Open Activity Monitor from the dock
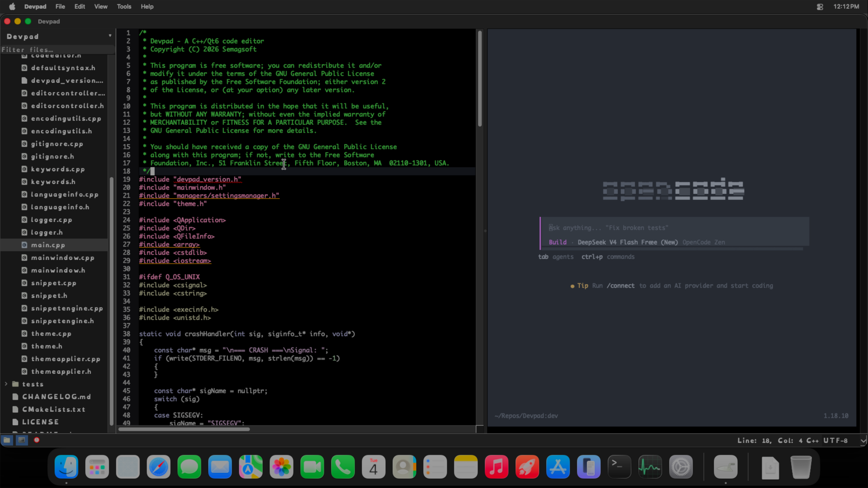The image size is (868, 488). coord(650,467)
